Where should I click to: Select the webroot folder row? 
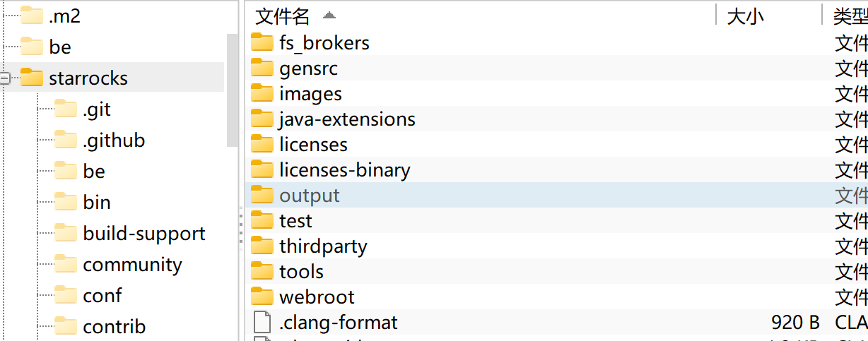556,297
